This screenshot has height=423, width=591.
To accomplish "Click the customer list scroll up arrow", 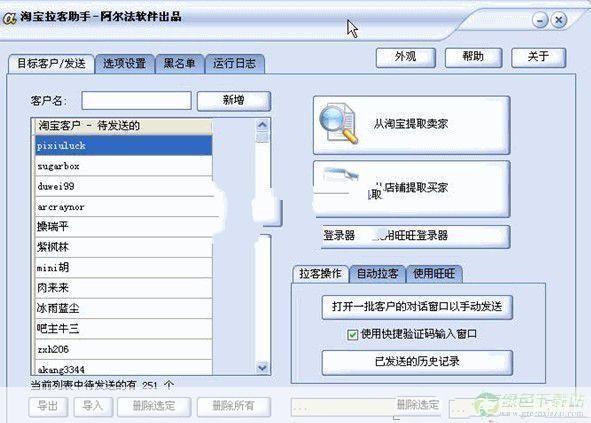I will 262,125.
